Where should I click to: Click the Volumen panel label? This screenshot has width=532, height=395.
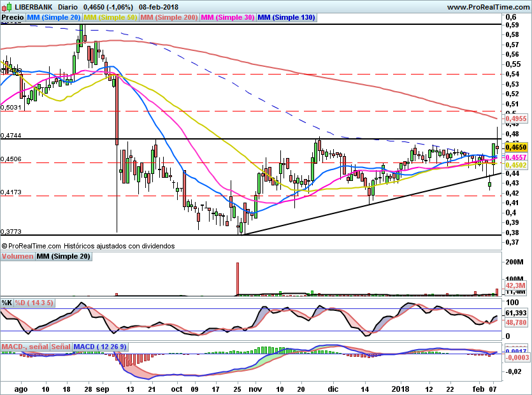(18, 256)
